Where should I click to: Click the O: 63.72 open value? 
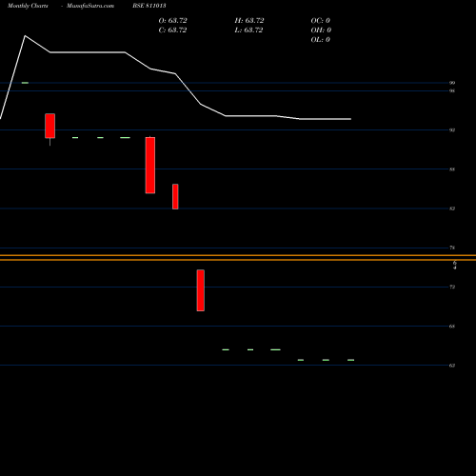(x=172, y=21)
